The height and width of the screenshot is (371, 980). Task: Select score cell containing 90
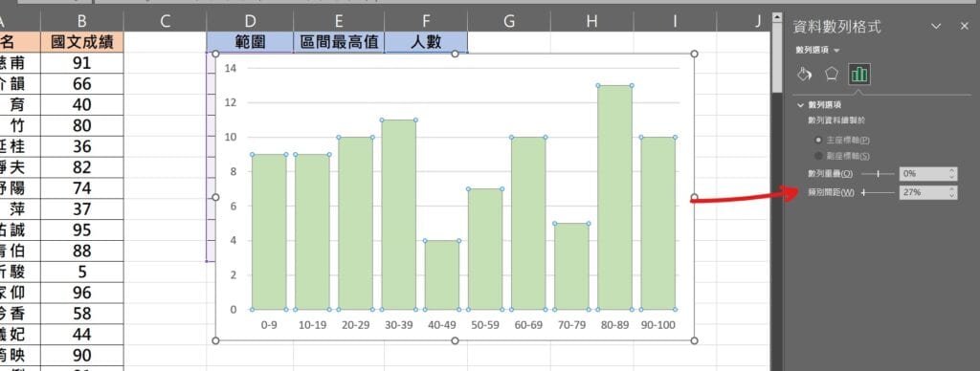pyautogui.click(x=82, y=356)
